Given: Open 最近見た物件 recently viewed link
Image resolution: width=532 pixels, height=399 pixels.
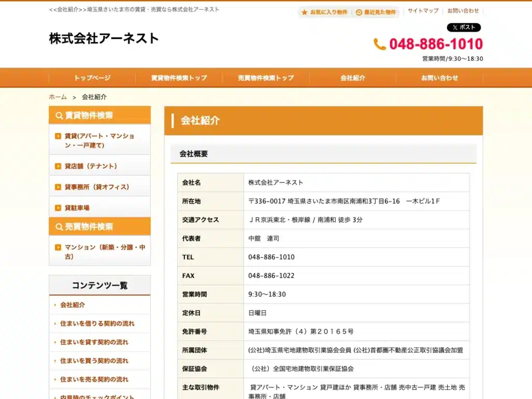Looking at the screenshot, I should tap(380, 12).
